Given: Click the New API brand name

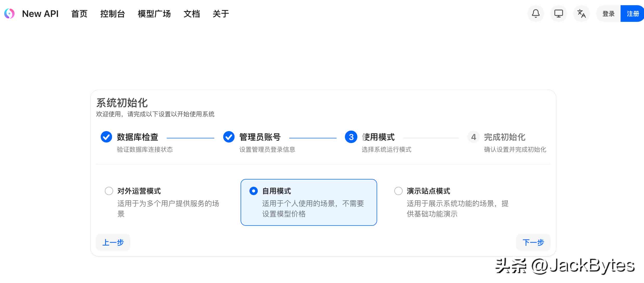Looking at the screenshot, I should tap(40, 14).
